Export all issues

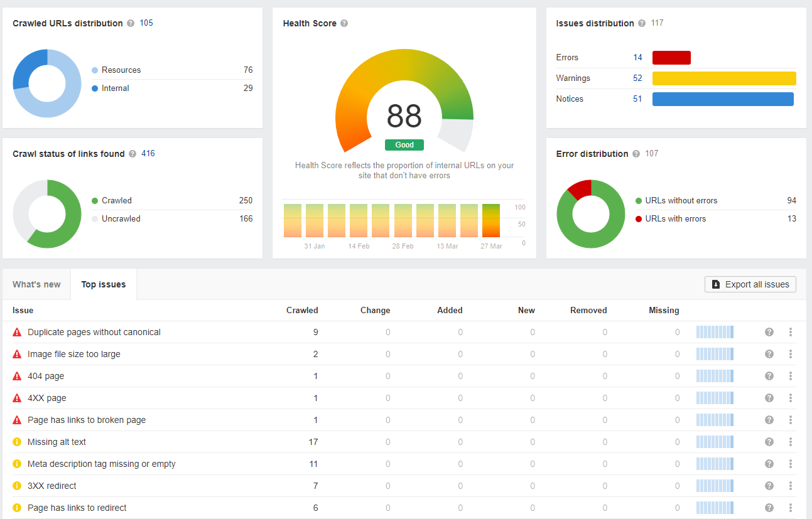point(750,284)
